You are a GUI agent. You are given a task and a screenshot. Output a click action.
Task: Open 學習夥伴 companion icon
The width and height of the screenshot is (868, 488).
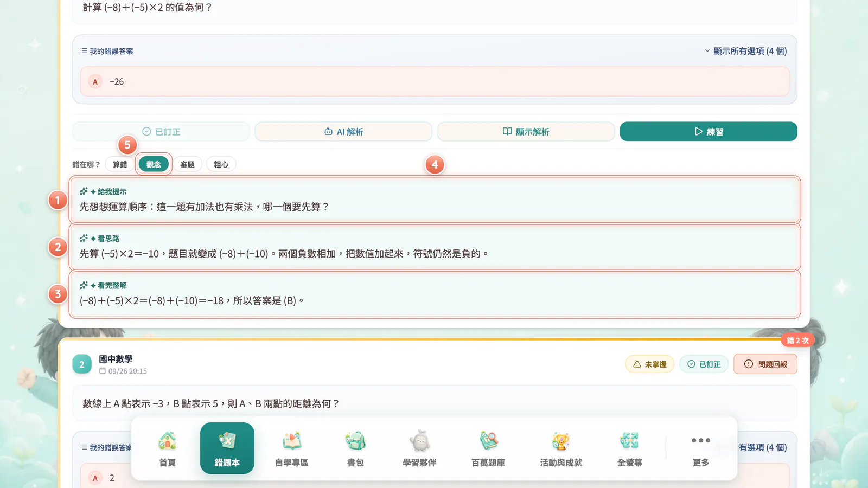[x=419, y=448]
